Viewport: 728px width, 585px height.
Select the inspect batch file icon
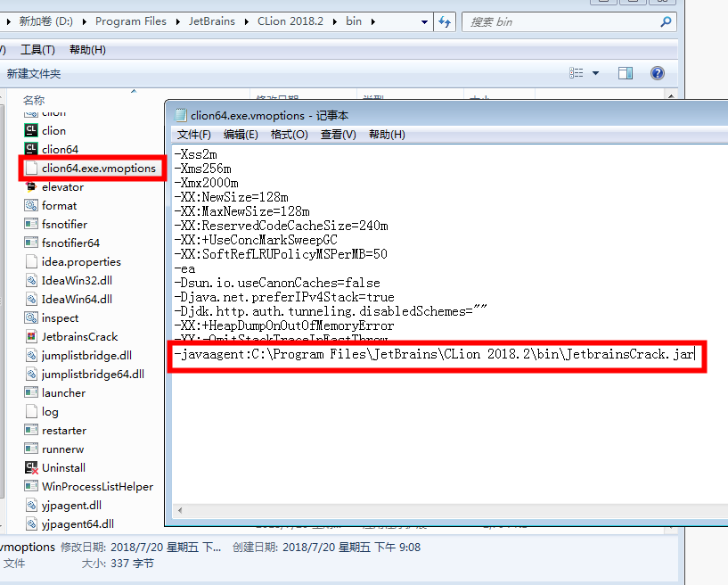pyautogui.click(x=31, y=317)
